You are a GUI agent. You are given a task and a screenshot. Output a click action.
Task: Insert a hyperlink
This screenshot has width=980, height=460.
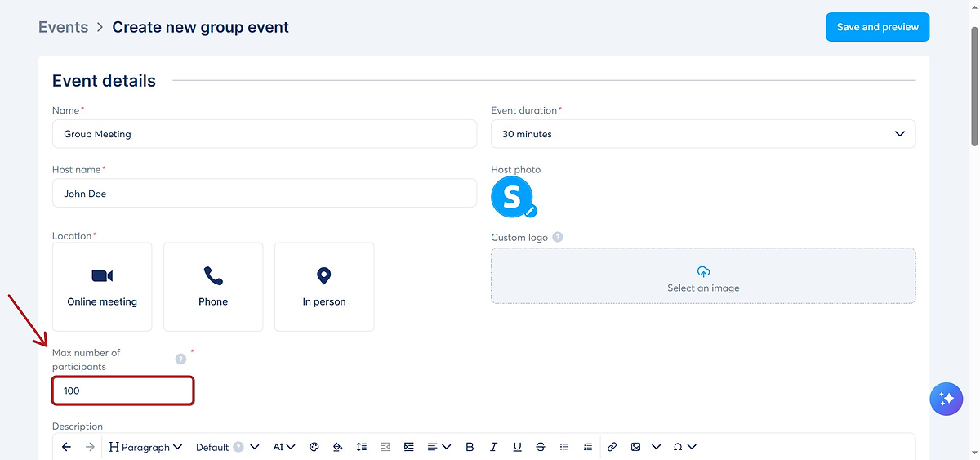612,447
